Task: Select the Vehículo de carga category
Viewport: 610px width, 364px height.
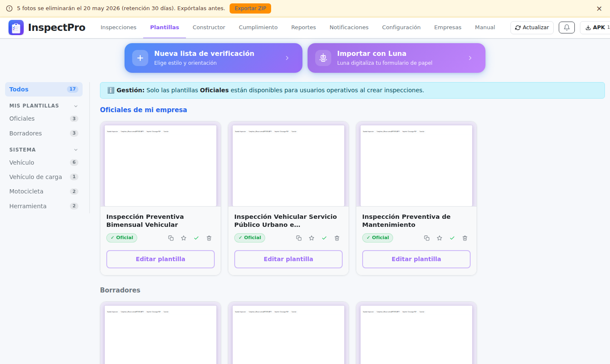Action: [x=44, y=177]
